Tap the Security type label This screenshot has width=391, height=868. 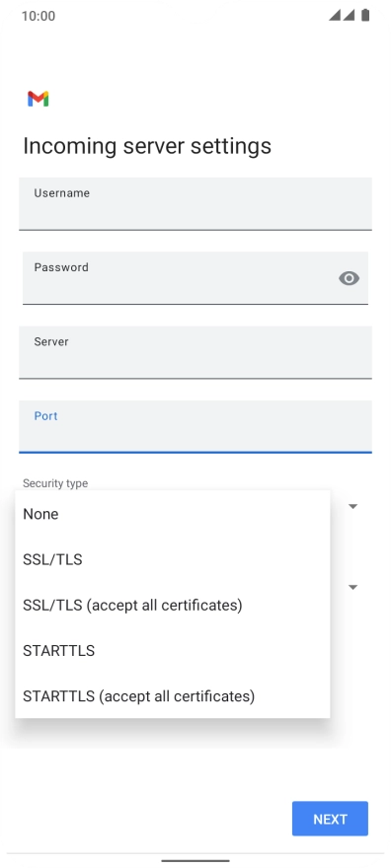(55, 483)
